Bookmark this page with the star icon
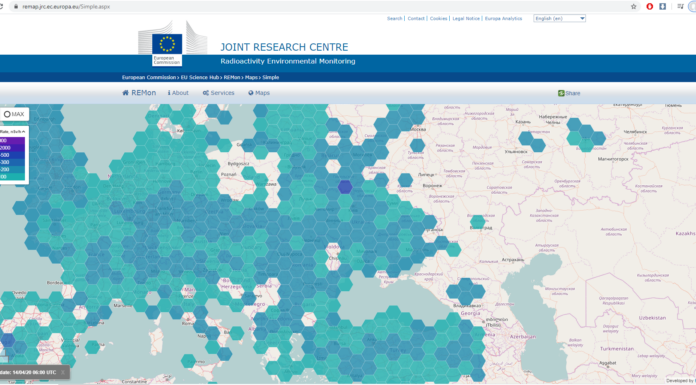 click(x=633, y=7)
